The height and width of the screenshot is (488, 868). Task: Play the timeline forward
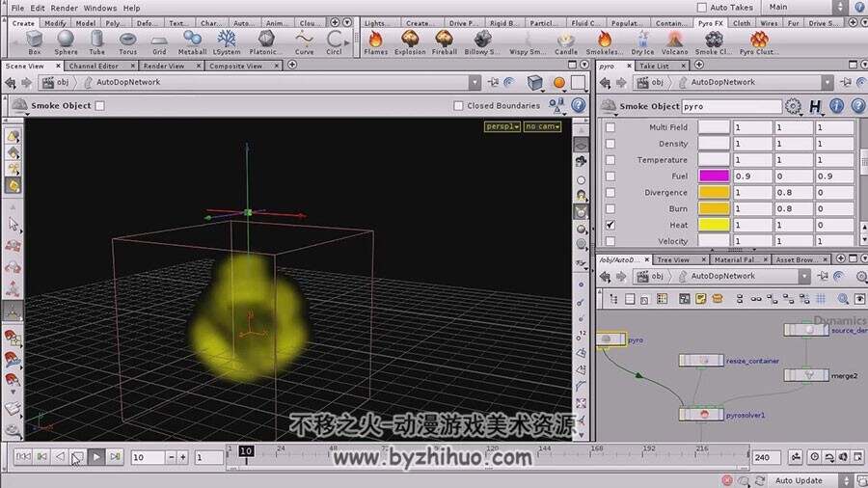tap(96, 456)
